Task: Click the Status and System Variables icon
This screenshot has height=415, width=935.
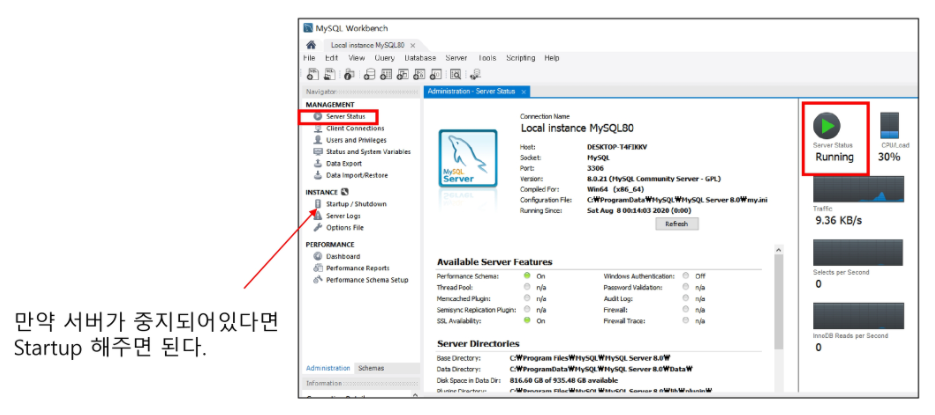Action: 318,151
